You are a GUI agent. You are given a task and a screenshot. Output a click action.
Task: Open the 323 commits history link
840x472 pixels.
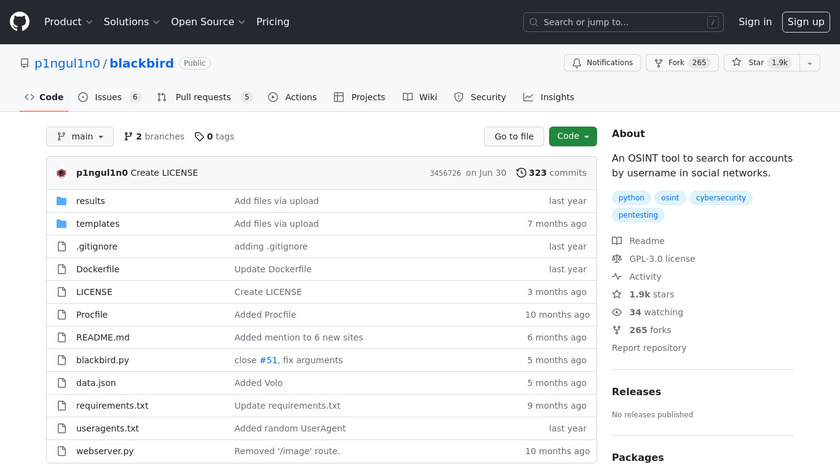(x=551, y=173)
